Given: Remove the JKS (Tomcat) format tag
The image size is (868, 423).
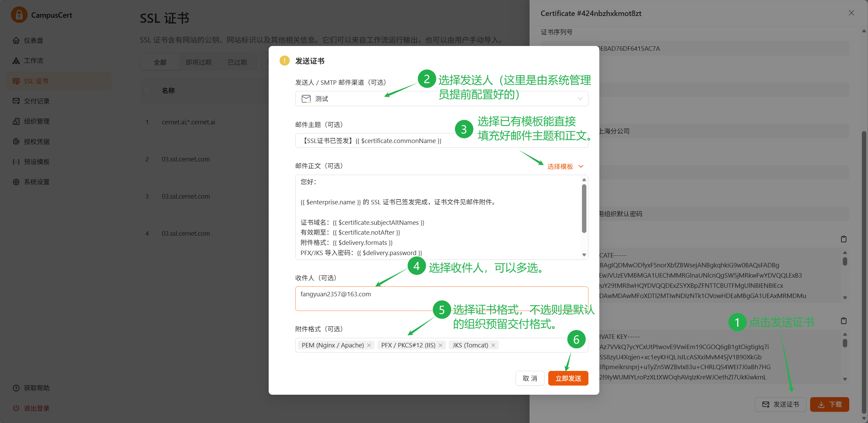Looking at the screenshot, I should click(x=493, y=345).
